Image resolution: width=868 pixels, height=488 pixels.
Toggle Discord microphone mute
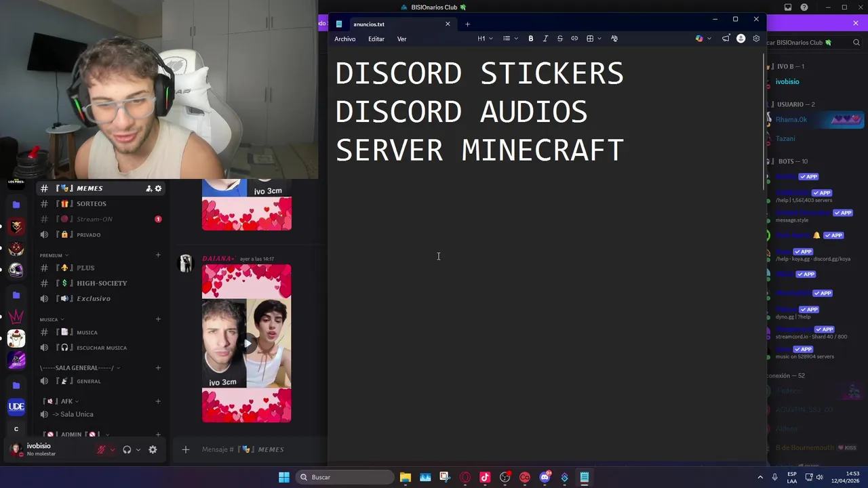click(x=102, y=449)
